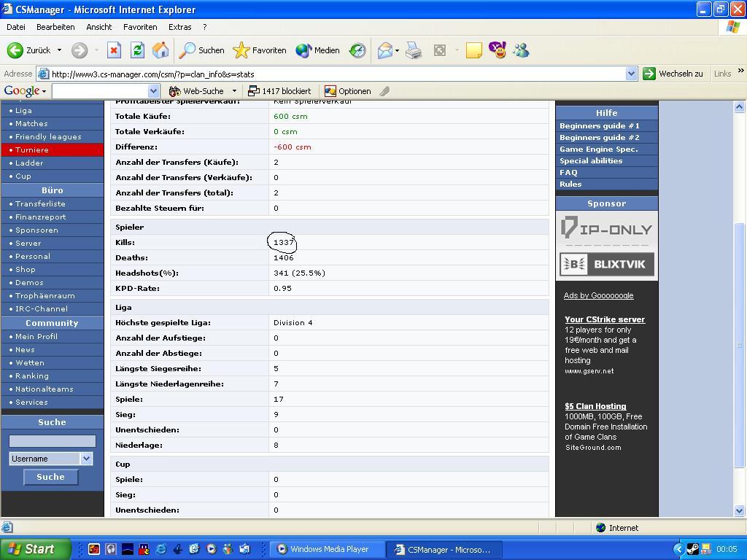Launch the MSN Messenger buddies toolbar icon

point(521,50)
